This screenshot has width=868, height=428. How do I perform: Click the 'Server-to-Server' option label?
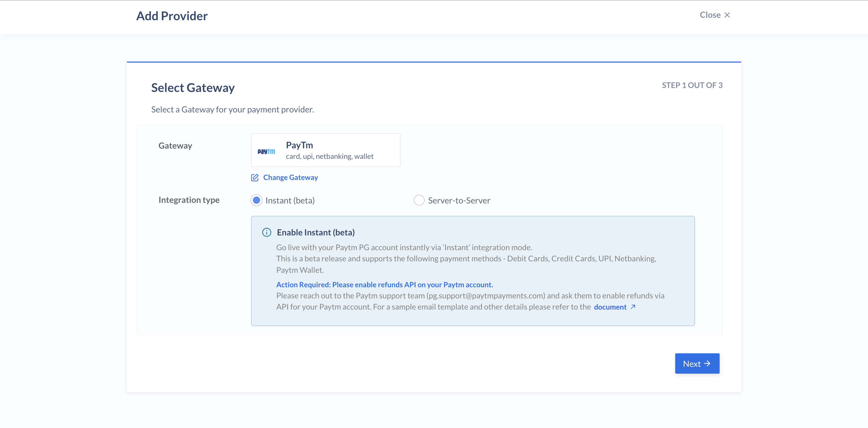(x=459, y=200)
